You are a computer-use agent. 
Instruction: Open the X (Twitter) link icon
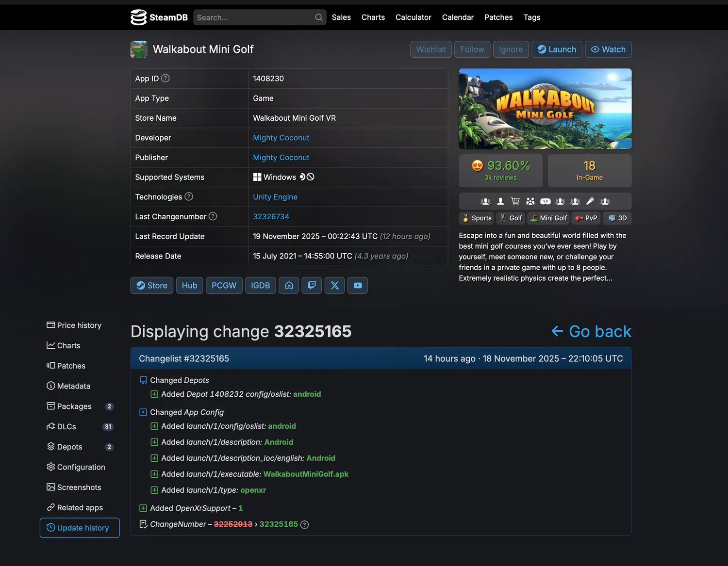point(335,286)
